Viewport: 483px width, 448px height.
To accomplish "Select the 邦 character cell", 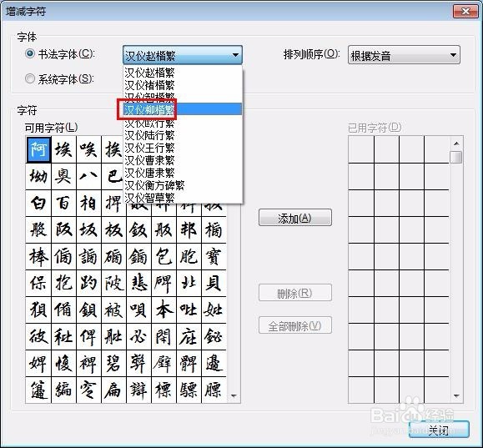I will [x=189, y=229].
